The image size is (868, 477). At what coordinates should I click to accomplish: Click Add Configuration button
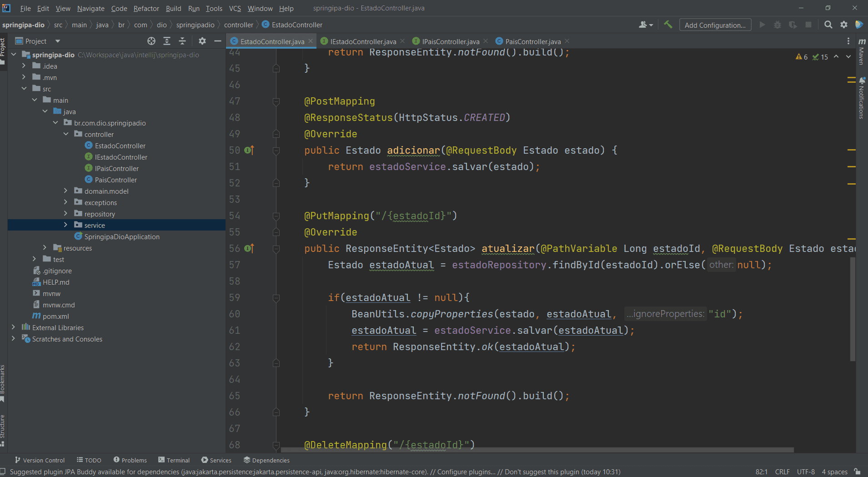[715, 25]
